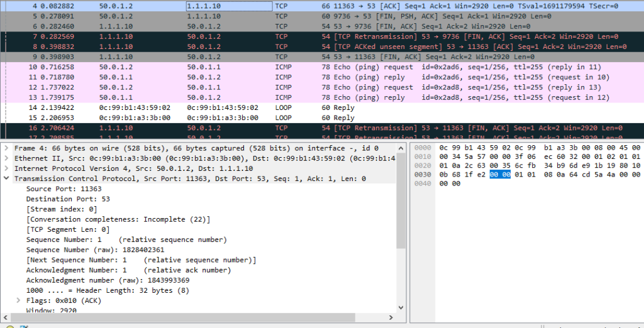This screenshot has width=644, height=328.
Task: Click the details pane scroll up arrow
Action: tap(401, 148)
